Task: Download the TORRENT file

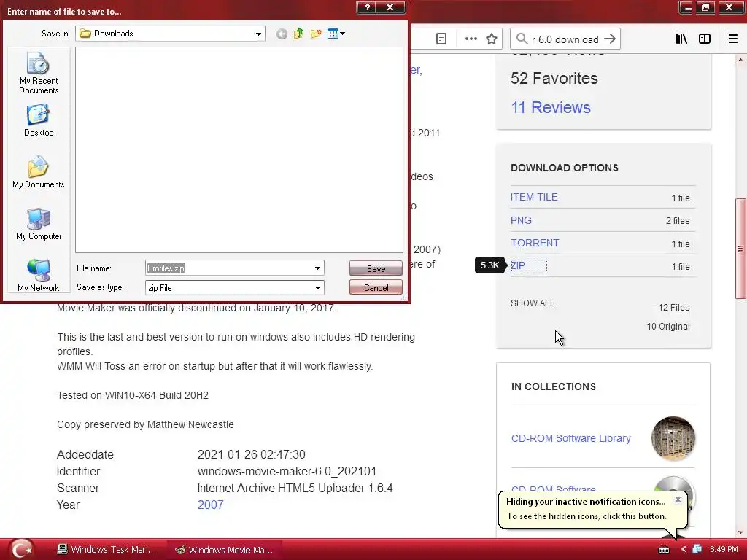Action: pos(535,243)
